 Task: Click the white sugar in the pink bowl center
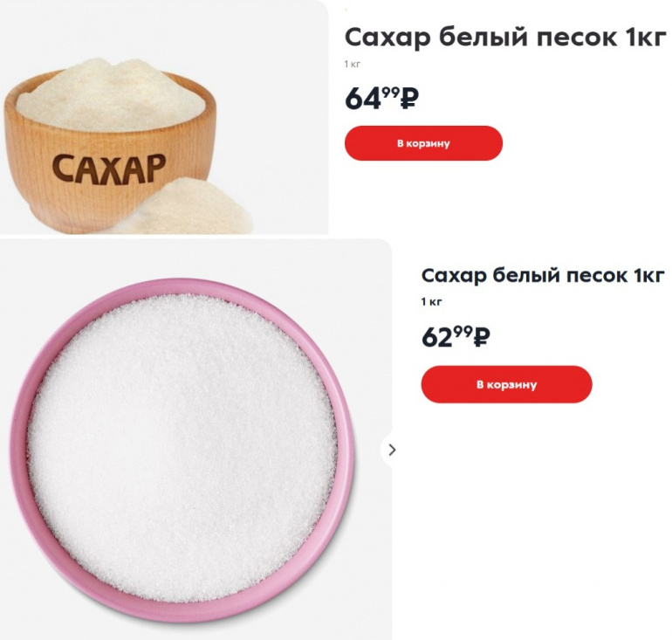point(182,449)
